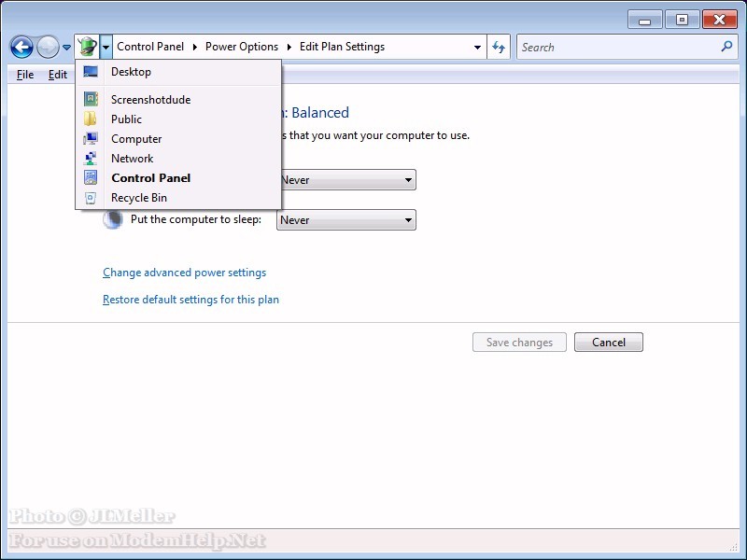Choose Recycle Bin from the dropdown list
Image resolution: width=747 pixels, height=560 pixels.
[178, 198]
